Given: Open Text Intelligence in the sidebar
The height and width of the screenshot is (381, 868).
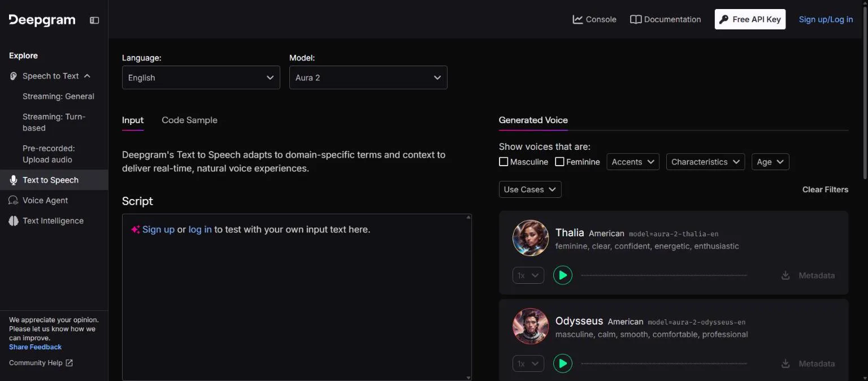Looking at the screenshot, I should [54, 220].
